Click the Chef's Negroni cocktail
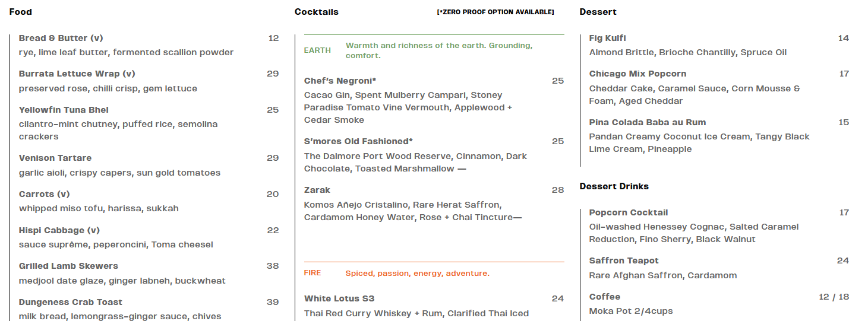This screenshot has height=321, width=868. (340, 81)
